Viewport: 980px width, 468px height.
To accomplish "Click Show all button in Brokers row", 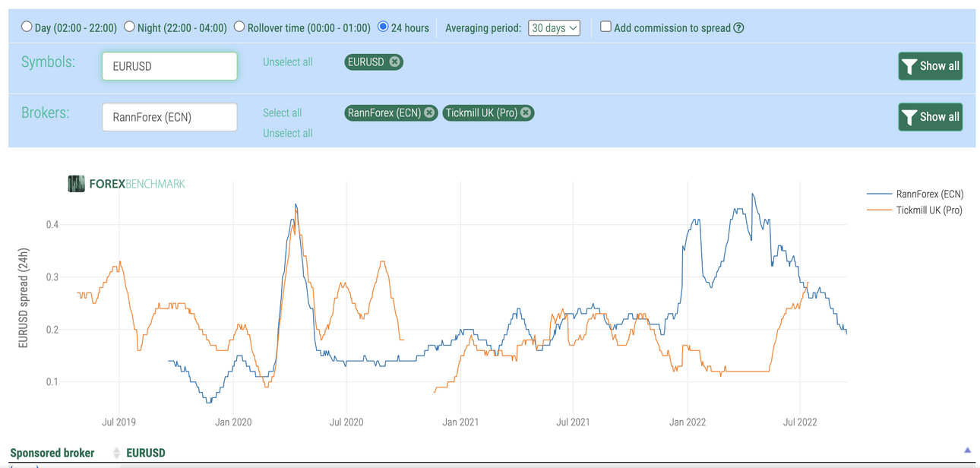I will click(931, 117).
